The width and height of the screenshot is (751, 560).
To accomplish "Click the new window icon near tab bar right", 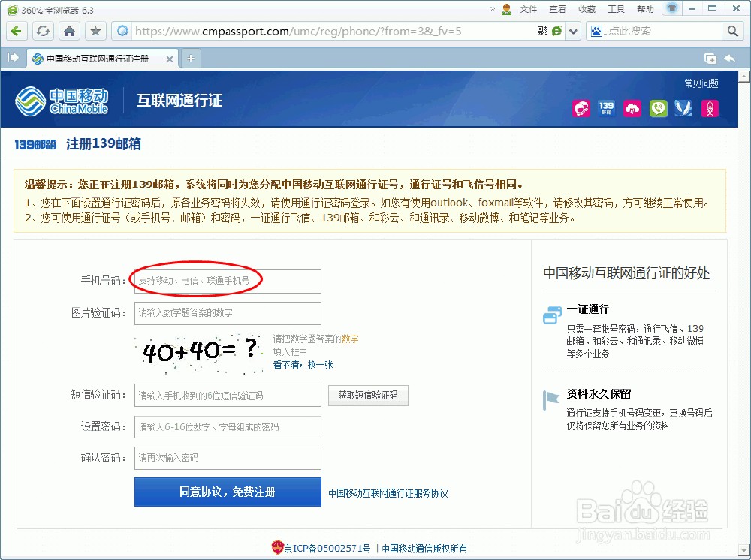I will (710, 59).
